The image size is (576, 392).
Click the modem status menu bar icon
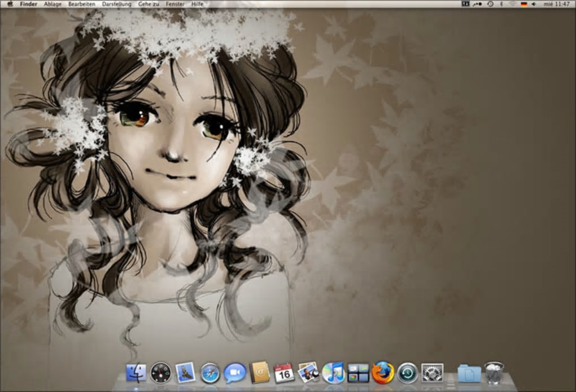coord(477,4)
